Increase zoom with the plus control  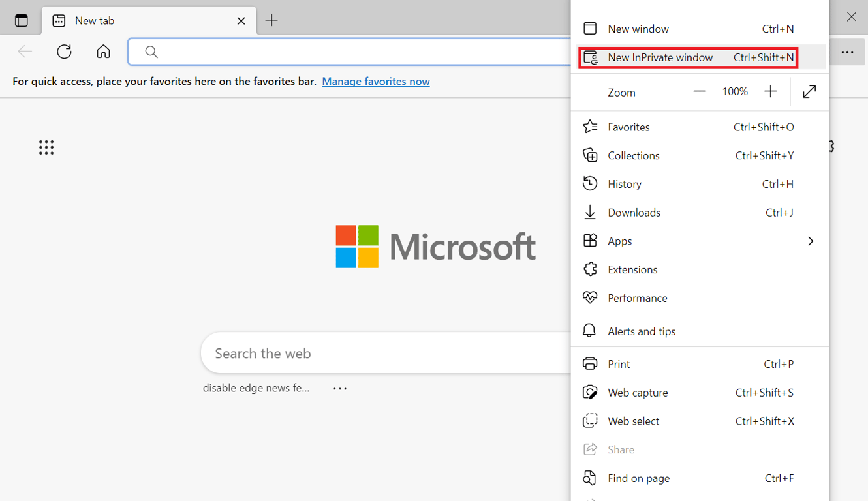click(x=771, y=91)
